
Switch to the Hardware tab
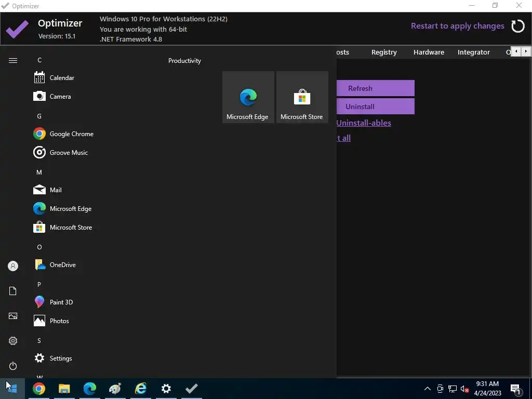point(429,52)
